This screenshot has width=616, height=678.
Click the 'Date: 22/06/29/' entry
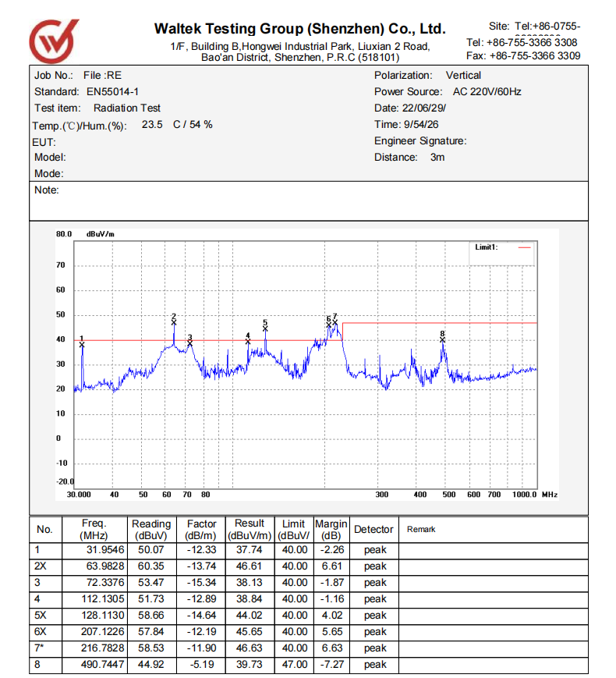[410, 108]
